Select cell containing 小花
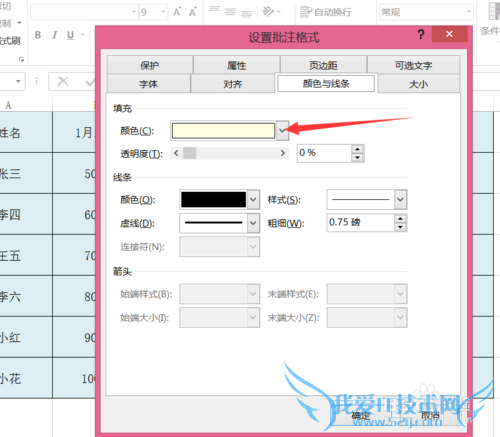 [26, 378]
